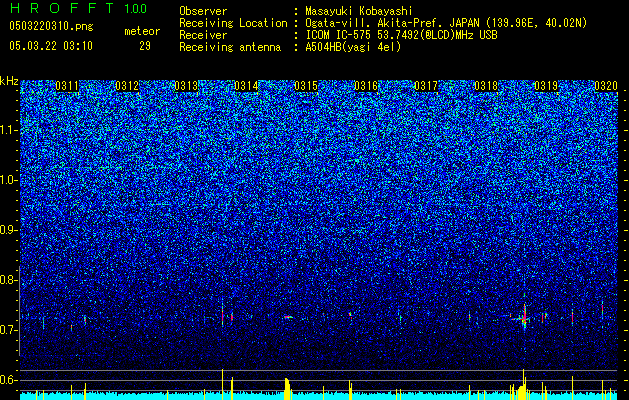Click the 0318 time marker
This screenshot has width=629, height=400.
[x=486, y=86]
